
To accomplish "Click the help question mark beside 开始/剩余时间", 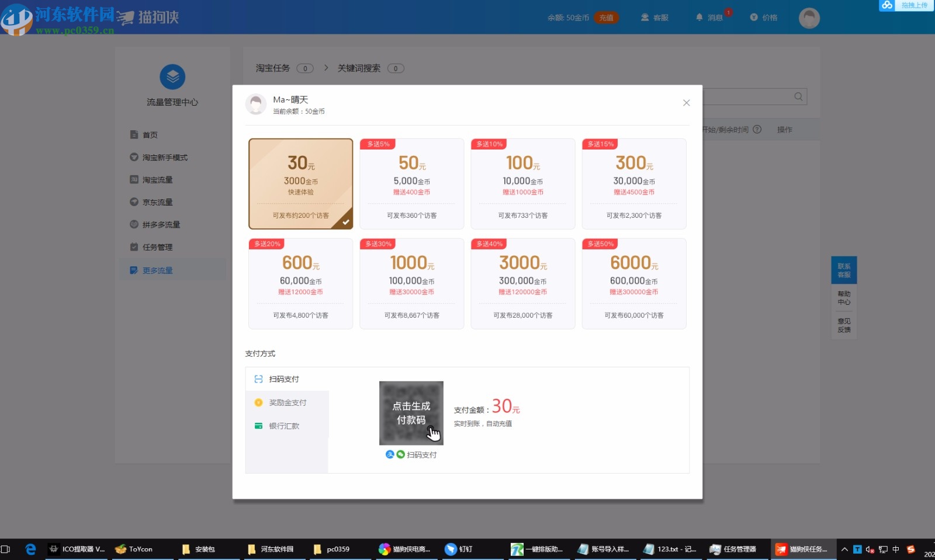I will pos(757,130).
